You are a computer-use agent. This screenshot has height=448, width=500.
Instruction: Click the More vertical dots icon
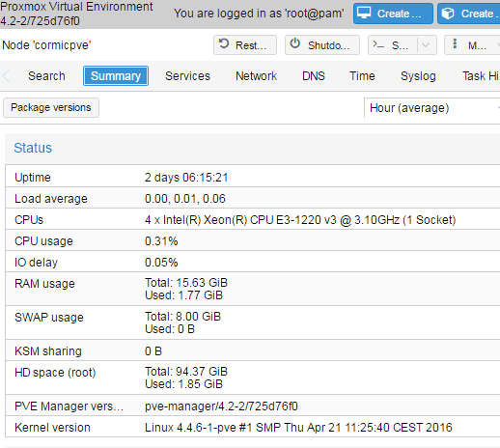click(x=455, y=43)
